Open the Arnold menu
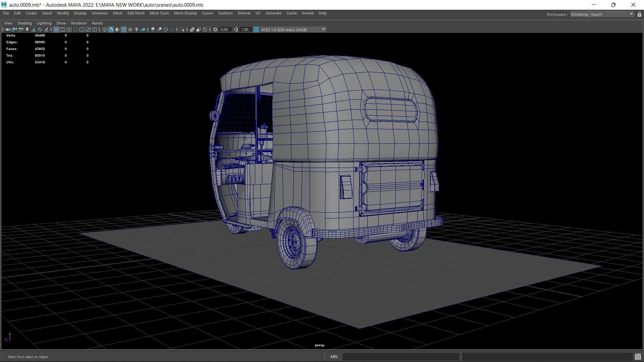This screenshot has height=362, width=644. [308, 13]
